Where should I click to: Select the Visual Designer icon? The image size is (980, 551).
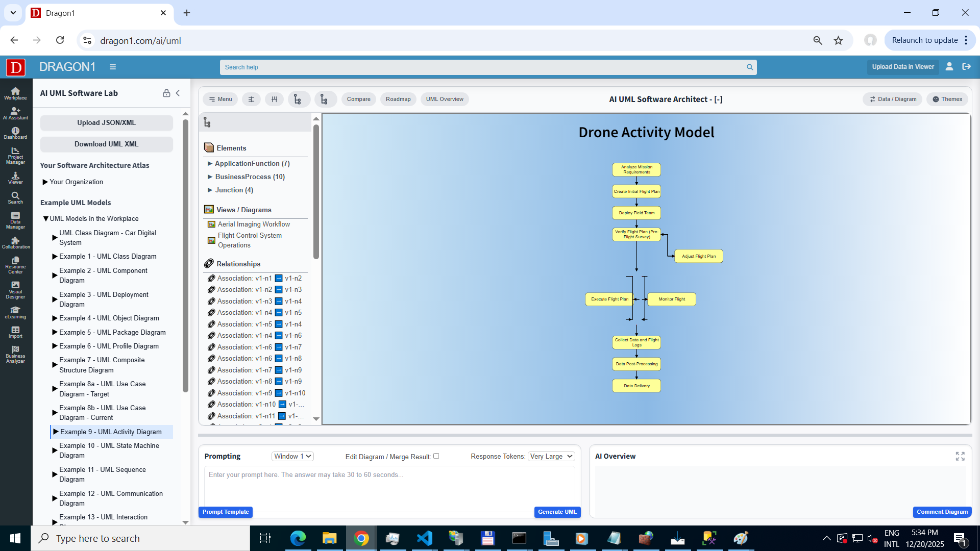click(15, 289)
